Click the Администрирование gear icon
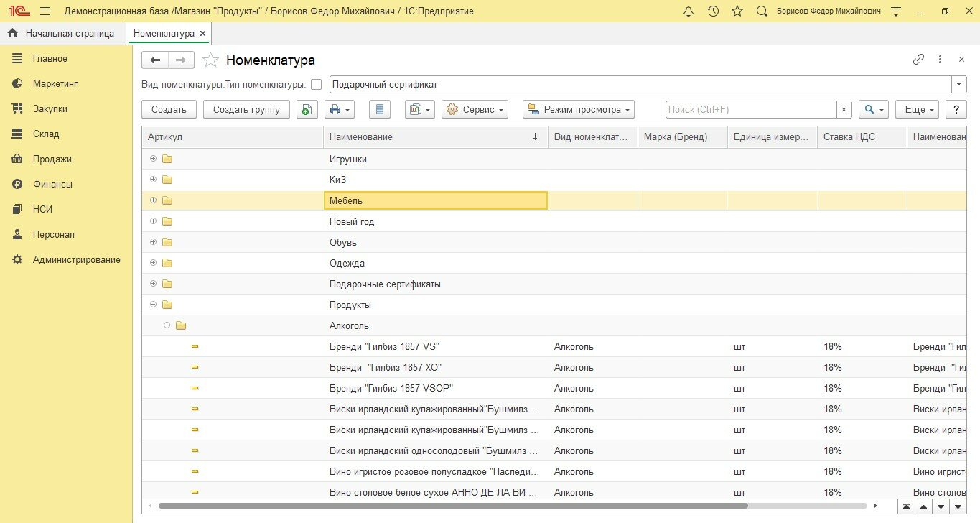Screen dimensions: 980x523 18,259
